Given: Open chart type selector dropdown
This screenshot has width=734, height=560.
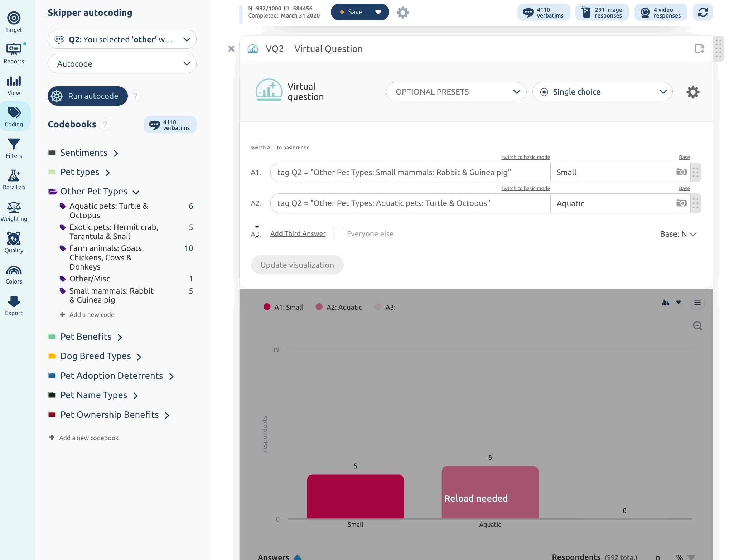Looking at the screenshot, I should 671,303.
